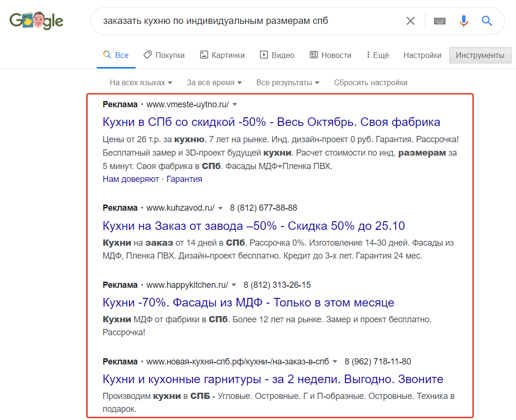The image size is (516, 420).
Task: Open the Все результаты dropdown
Action: [287, 82]
